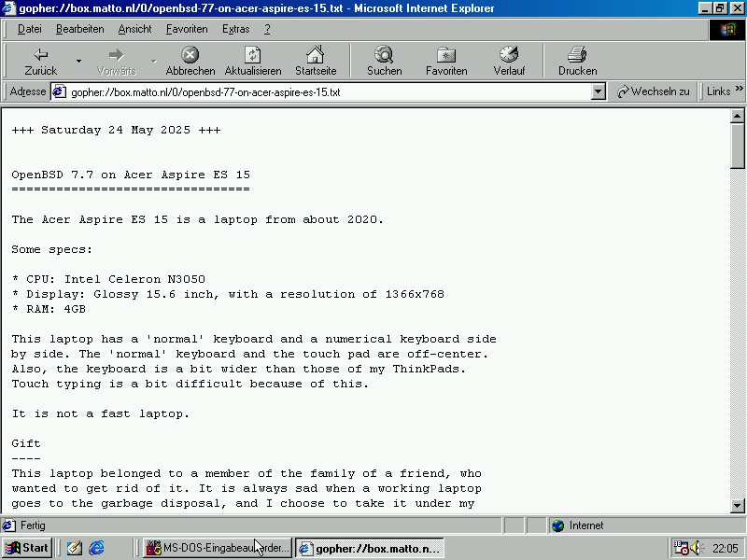This screenshot has height=560, width=747.
Task: Focus the gopher address input field
Action: 329,91
